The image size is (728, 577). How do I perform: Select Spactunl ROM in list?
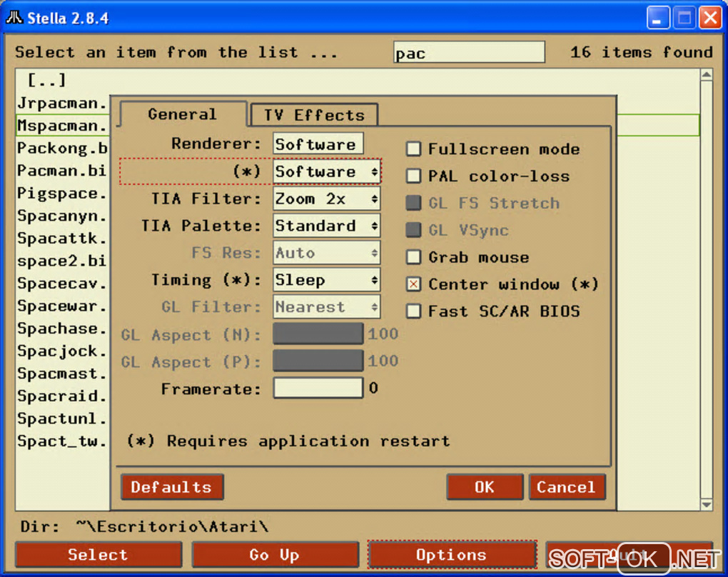pos(62,418)
